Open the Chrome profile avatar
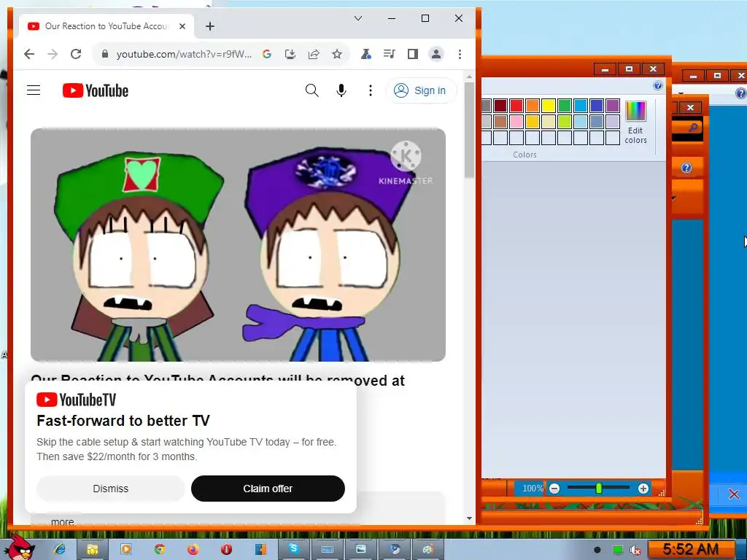The image size is (747, 560). (436, 54)
